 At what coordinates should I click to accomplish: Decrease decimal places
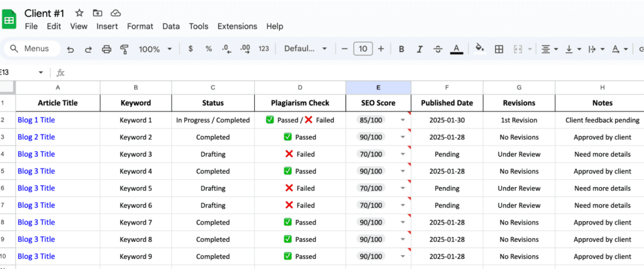click(226, 49)
